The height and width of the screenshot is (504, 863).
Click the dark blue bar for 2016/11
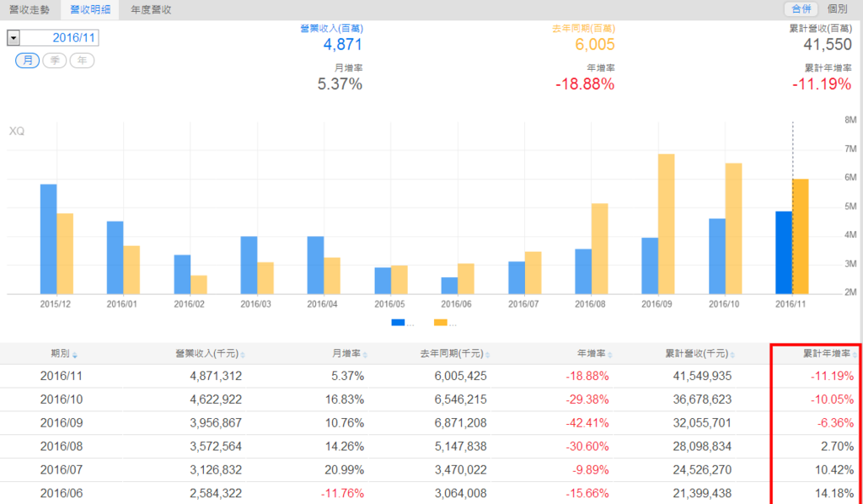point(784,253)
